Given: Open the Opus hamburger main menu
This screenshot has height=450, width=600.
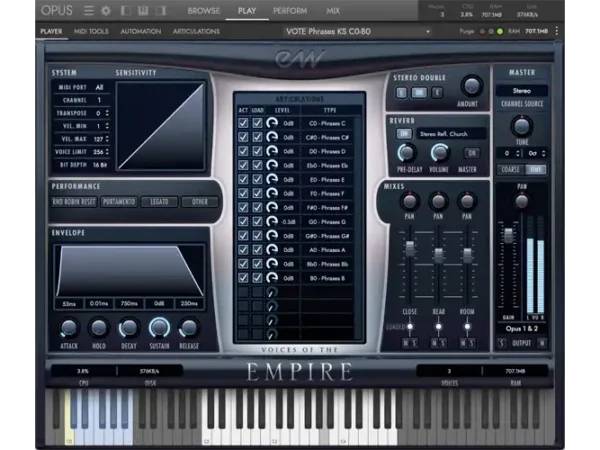Looking at the screenshot, I should coord(89,10).
